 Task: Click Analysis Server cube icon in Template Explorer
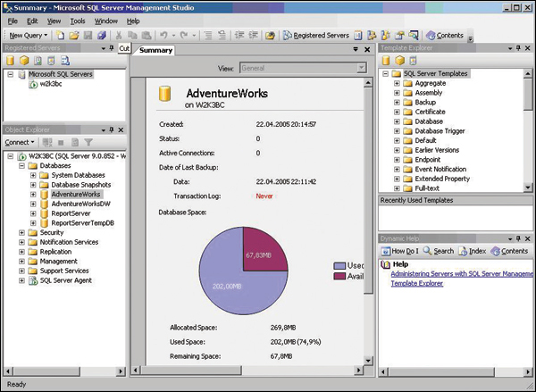pos(399,61)
